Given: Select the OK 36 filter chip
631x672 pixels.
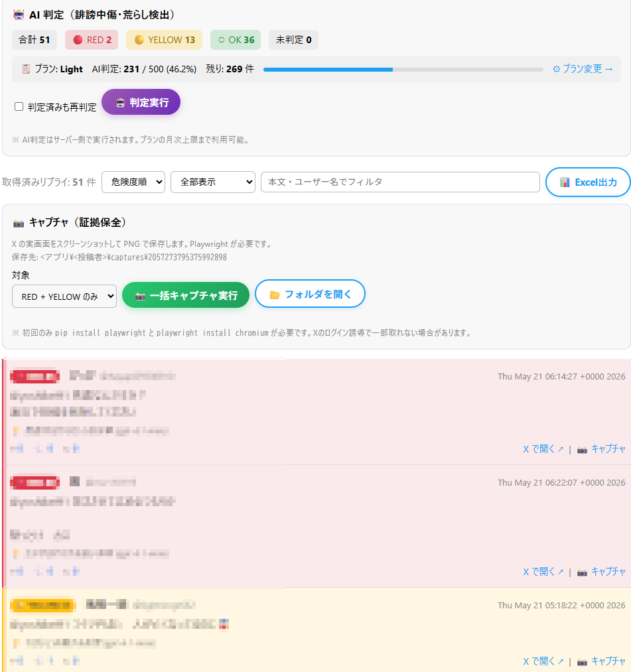Looking at the screenshot, I should pyautogui.click(x=236, y=40).
